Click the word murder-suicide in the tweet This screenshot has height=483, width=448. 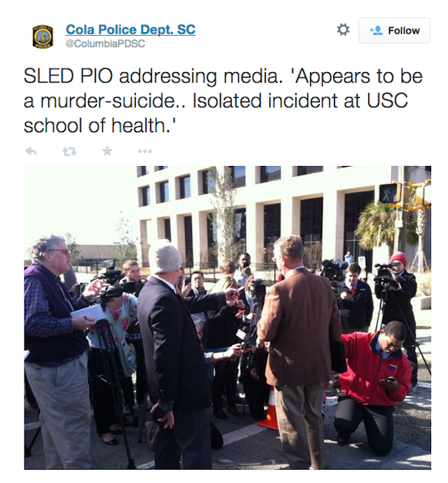click(108, 101)
